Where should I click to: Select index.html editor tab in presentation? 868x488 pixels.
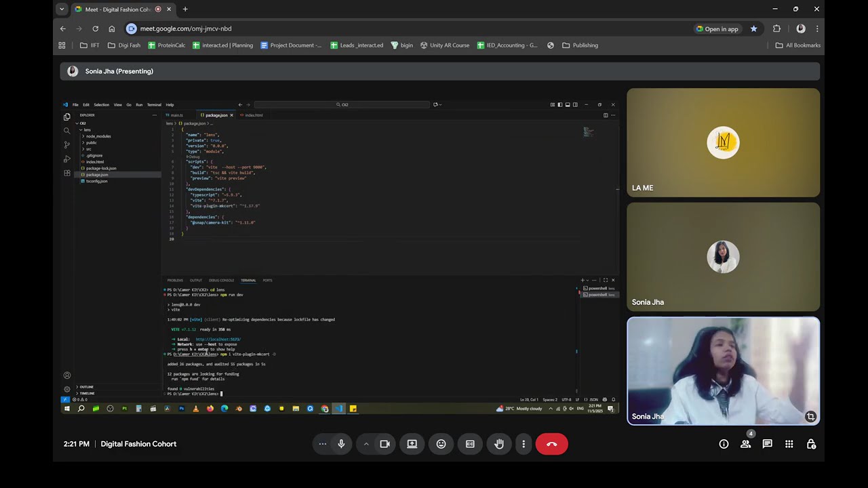[x=252, y=115]
